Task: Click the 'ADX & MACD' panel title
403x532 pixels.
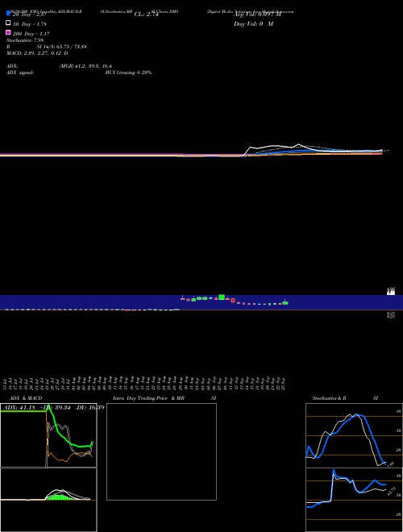Action: point(26,398)
